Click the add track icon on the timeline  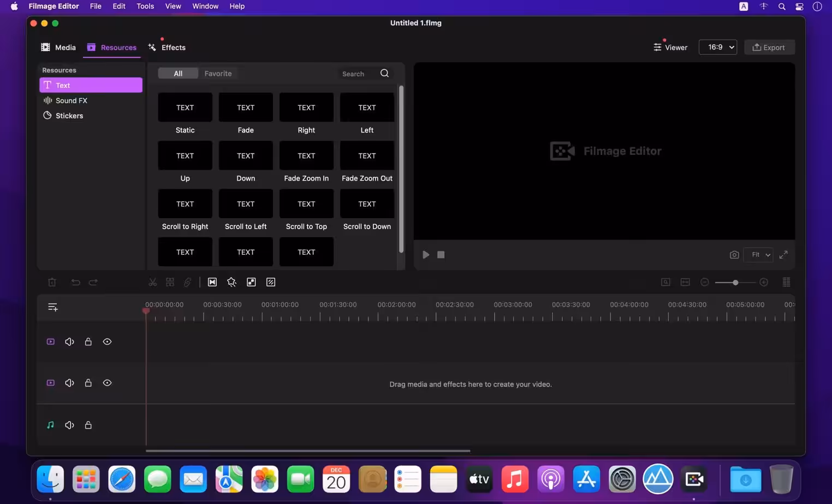(x=53, y=307)
